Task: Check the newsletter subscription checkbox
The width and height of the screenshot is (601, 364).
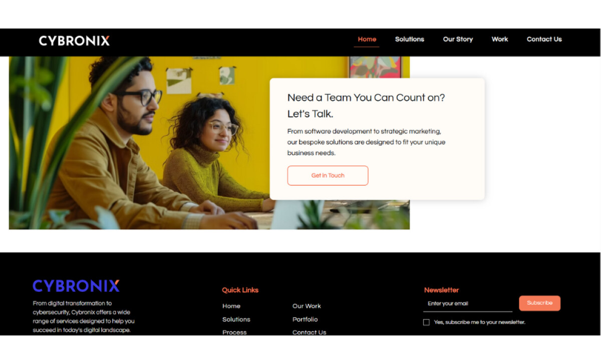Action: (426, 322)
